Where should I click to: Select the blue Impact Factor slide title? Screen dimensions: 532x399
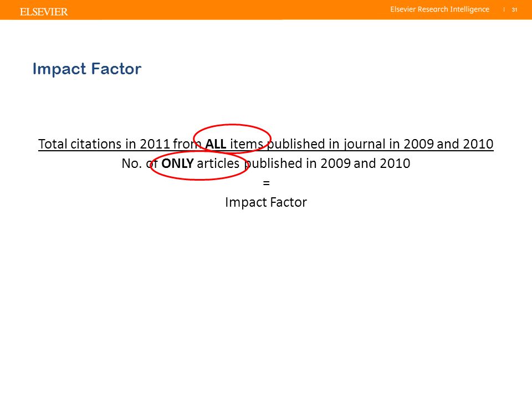(87, 69)
